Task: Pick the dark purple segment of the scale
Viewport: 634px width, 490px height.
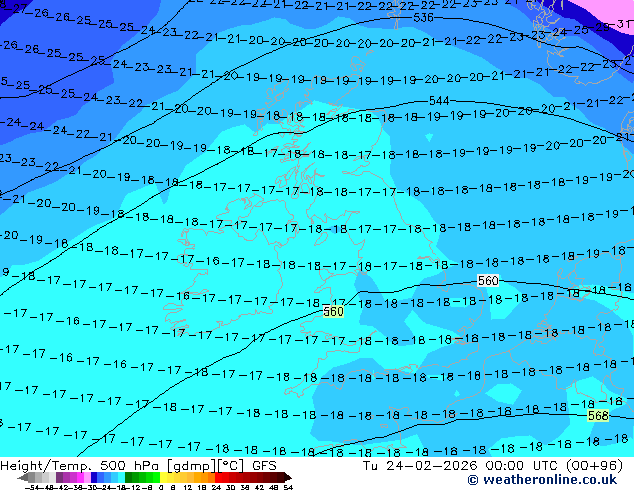Action: pos(59,478)
